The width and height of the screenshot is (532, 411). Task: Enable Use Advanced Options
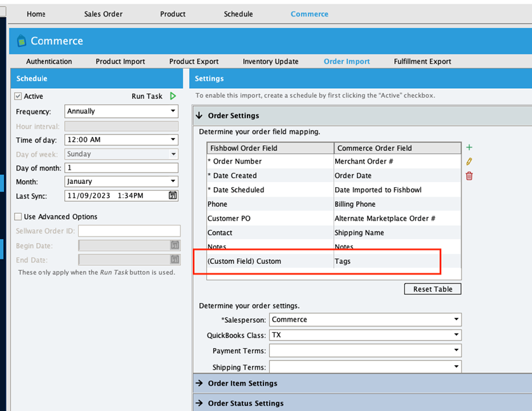(x=18, y=216)
